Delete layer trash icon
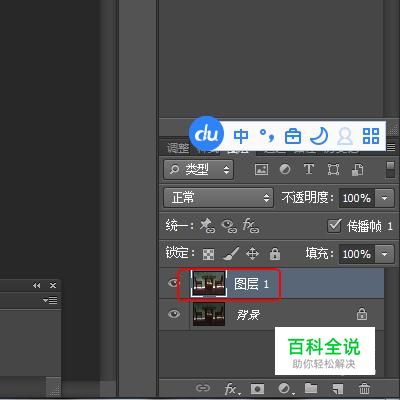The width and height of the screenshot is (400, 400). (x=364, y=388)
